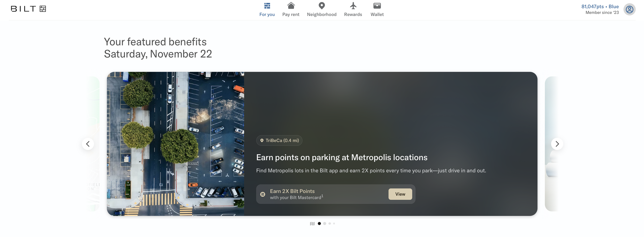Open the TriBeCa (0.4 mi) location chip
The width and height of the screenshot is (644, 237).
(x=279, y=140)
